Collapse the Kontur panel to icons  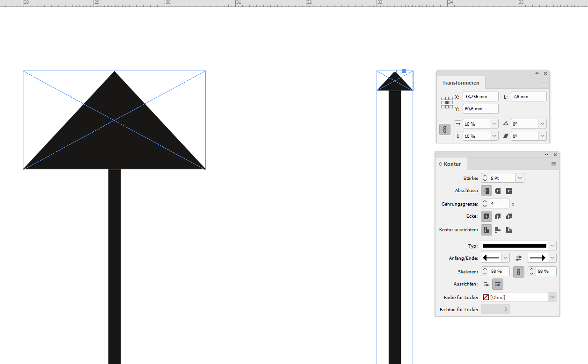coord(546,155)
